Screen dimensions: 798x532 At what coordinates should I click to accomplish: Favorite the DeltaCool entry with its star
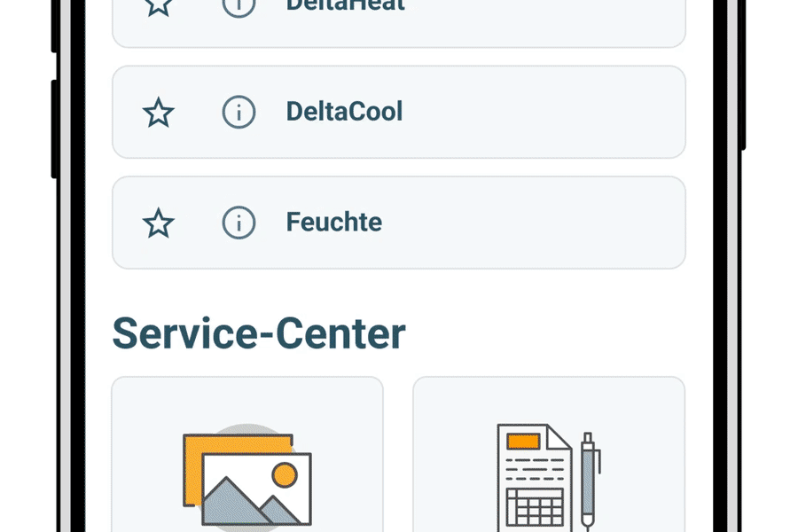(x=159, y=113)
